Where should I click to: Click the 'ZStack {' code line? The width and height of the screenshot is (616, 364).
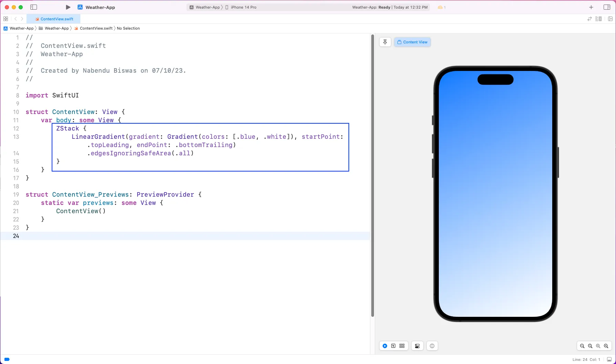pyautogui.click(x=71, y=128)
